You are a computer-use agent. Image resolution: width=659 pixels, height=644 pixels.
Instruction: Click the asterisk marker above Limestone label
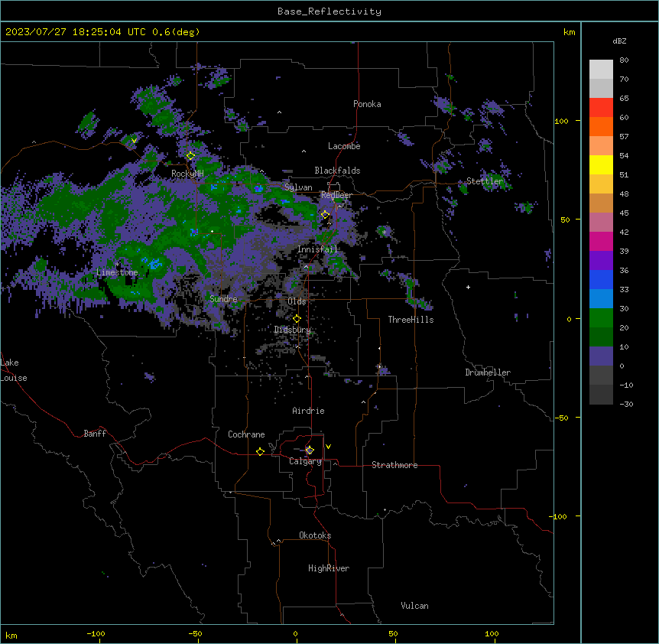point(118,265)
